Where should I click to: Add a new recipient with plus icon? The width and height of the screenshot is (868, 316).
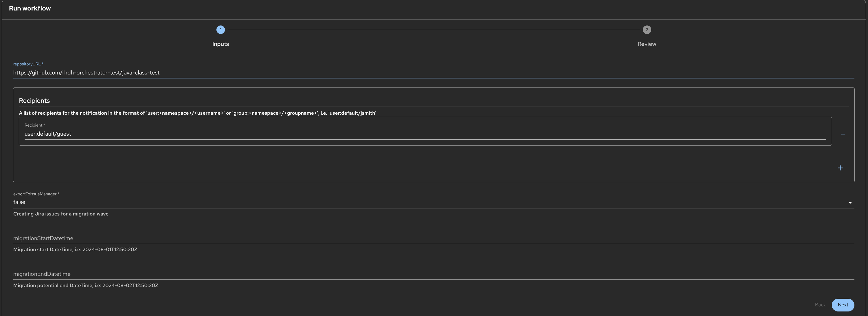click(x=840, y=168)
